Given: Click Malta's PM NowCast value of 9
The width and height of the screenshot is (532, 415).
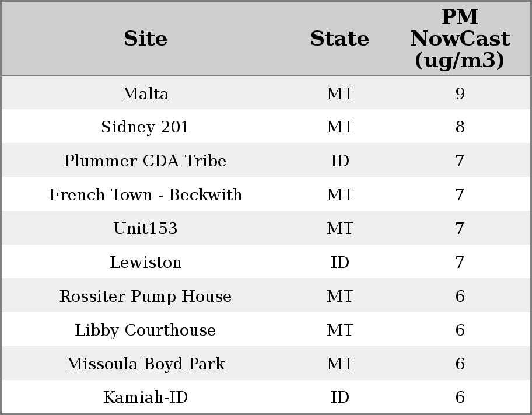Looking at the screenshot, I should pyautogui.click(x=460, y=93).
